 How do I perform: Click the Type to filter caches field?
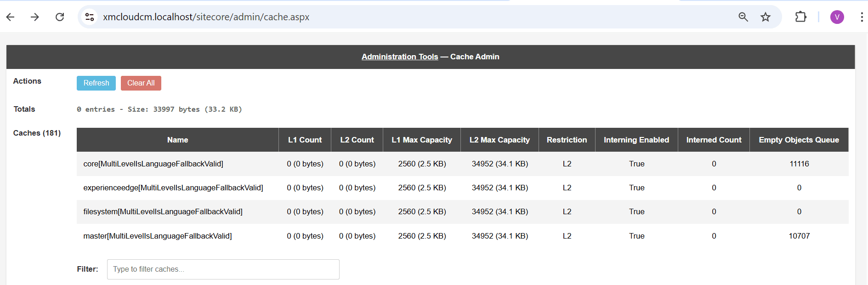pos(223,269)
